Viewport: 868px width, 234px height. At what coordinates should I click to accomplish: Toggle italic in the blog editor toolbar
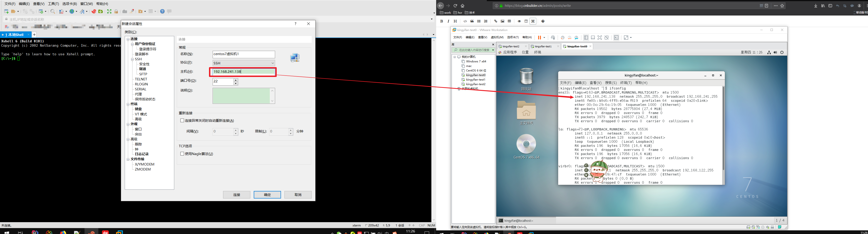coord(448,21)
